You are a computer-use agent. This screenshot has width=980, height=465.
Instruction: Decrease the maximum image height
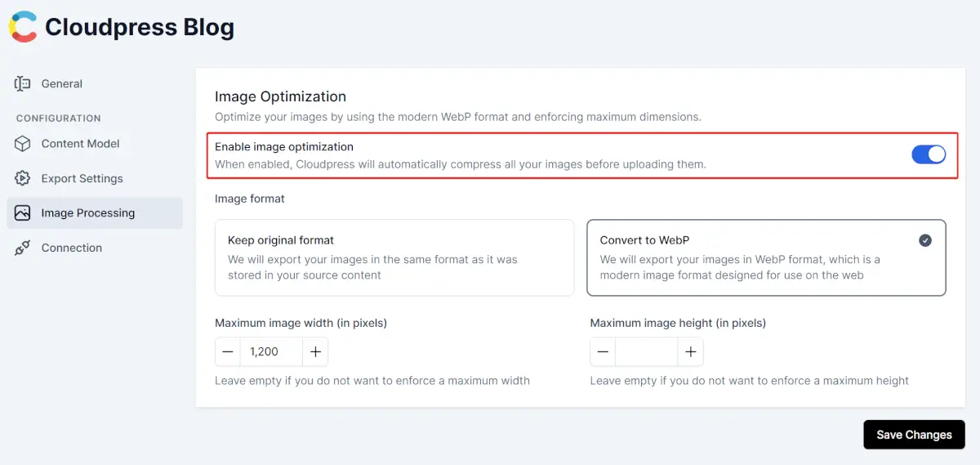tap(603, 352)
